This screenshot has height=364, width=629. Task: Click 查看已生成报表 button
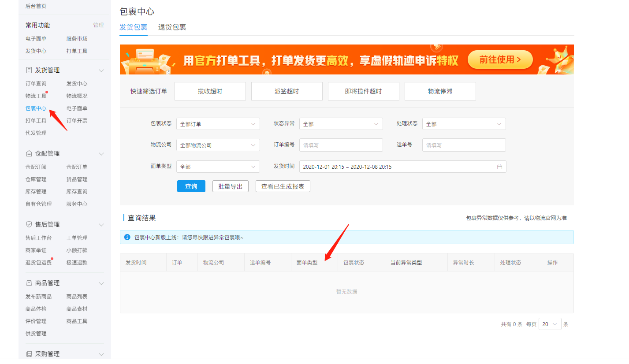tap(283, 186)
